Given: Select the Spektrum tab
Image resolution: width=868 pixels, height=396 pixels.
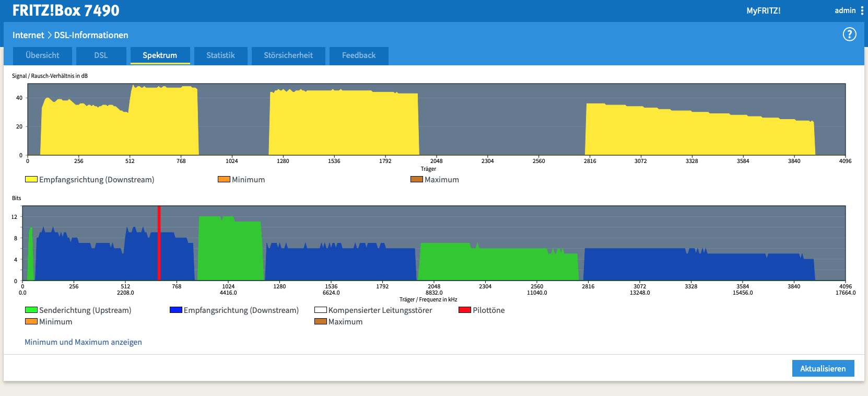Looking at the screenshot, I should tap(160, 55).
